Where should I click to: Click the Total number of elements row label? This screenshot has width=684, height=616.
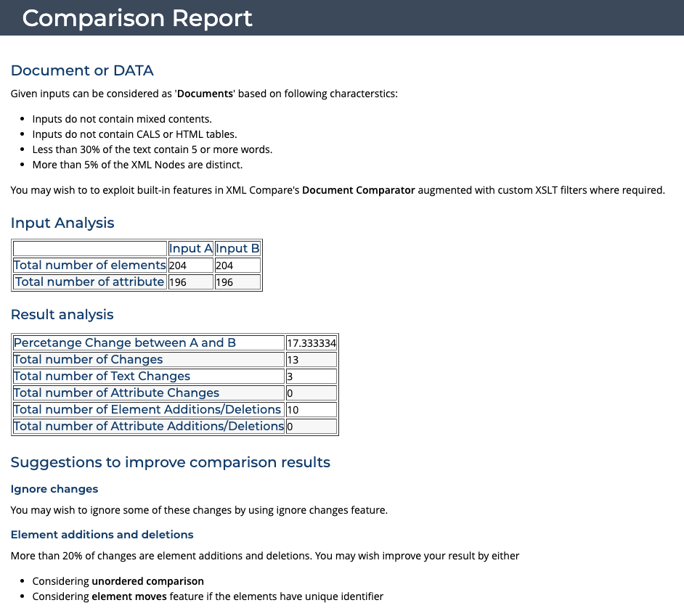coord(90,265)
